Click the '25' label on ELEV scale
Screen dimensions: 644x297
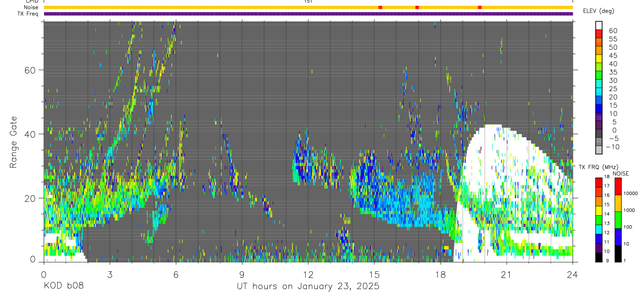pos(613,89)
